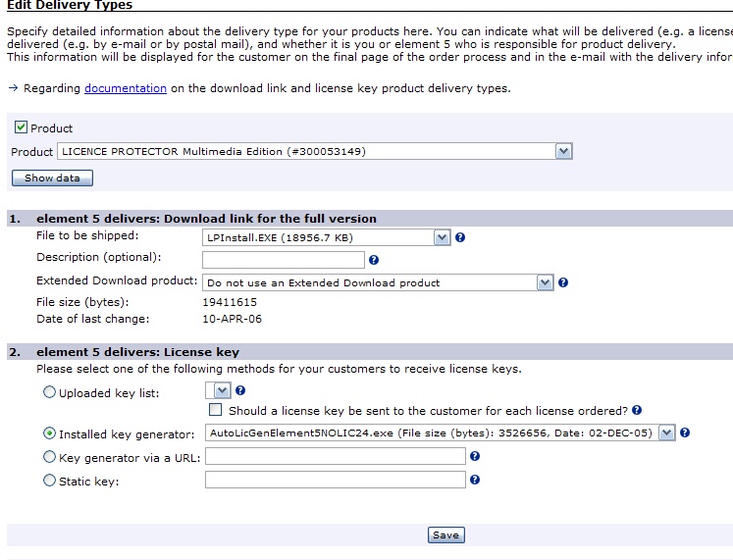Click help icon after license-per-order question

(638, 410)
